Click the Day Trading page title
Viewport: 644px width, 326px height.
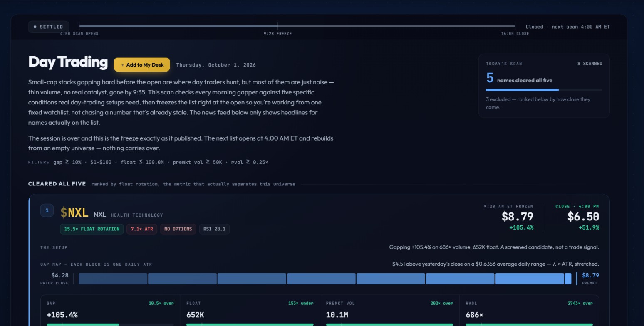pos(68,62)
